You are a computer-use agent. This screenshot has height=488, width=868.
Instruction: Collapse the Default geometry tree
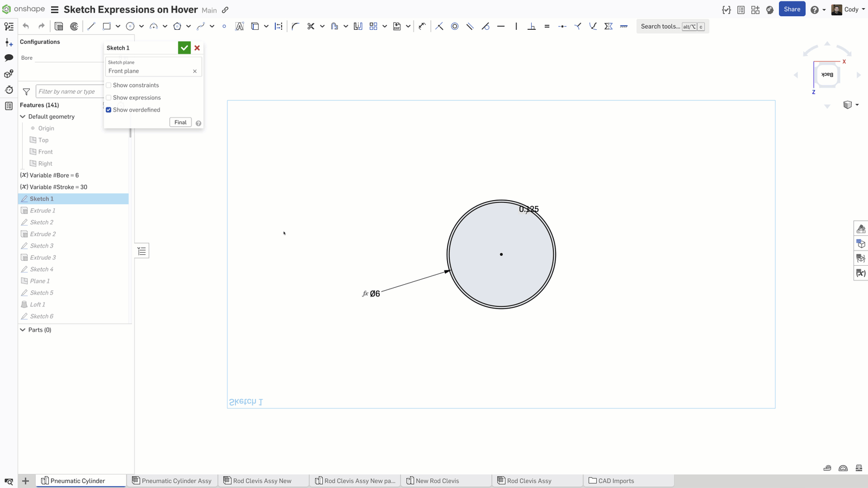pos(23,117)
